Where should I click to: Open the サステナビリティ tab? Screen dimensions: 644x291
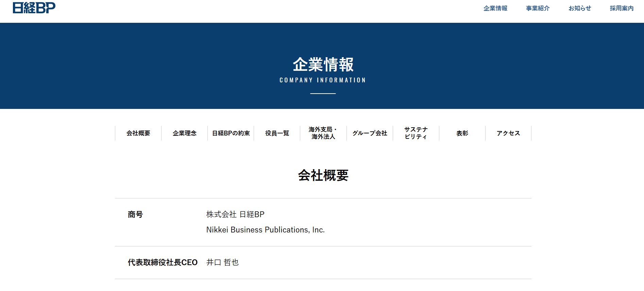click(416, 133)
